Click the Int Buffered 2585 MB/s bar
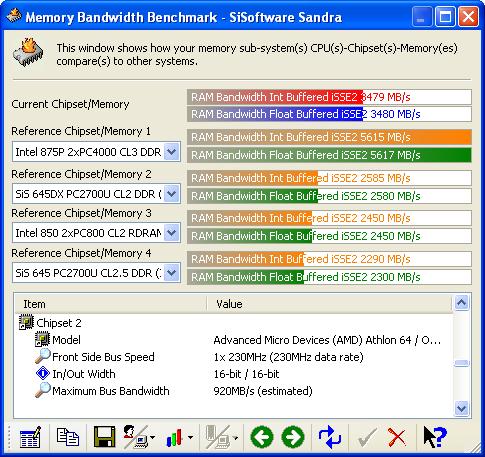The height and width of the screenshot is (457, 485). [329, 178]
